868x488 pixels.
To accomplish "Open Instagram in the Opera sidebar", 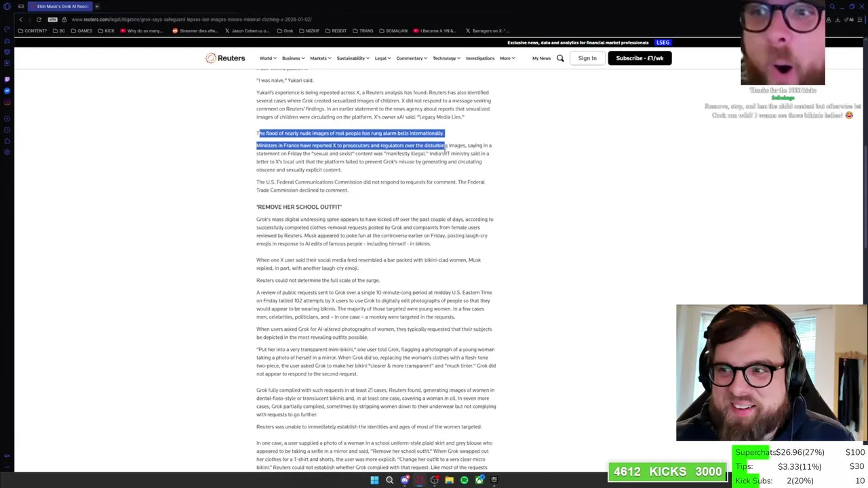I will click(x=7, y=103).
